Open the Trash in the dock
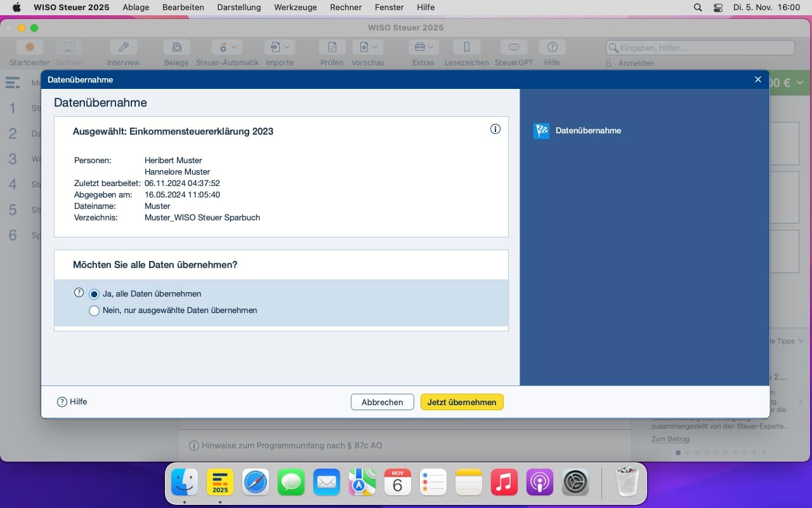The width and height of the screenshot is (812, 508). pos(627,483)
